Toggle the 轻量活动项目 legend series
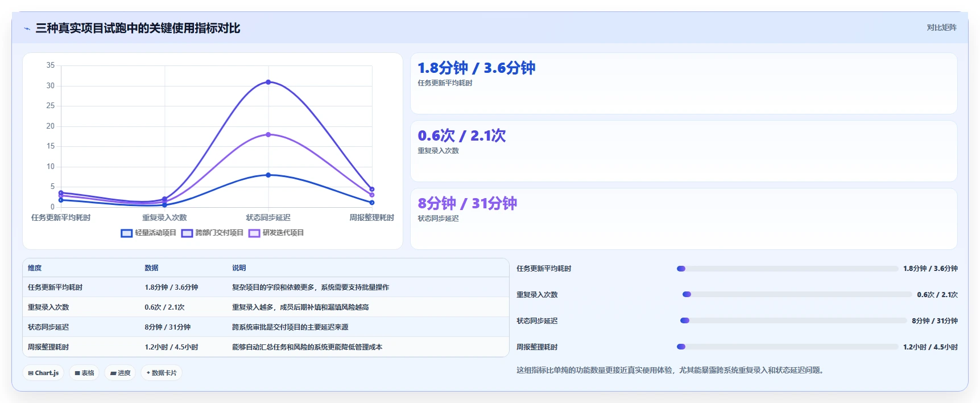Screen dimensions: 980x403 pyautogui.click(x=148, y=233)
